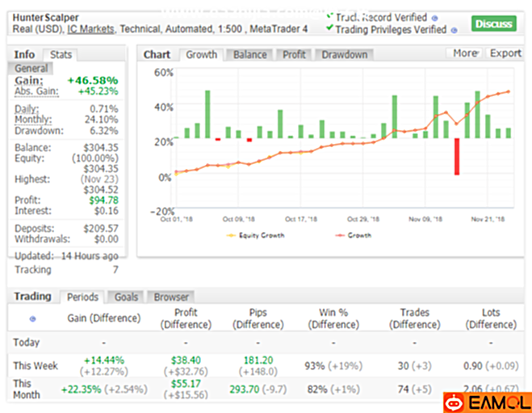Click the help icon in the Trading table header
Image resolution: width=532 pixels, height=413 pixels.
point(32,319)
